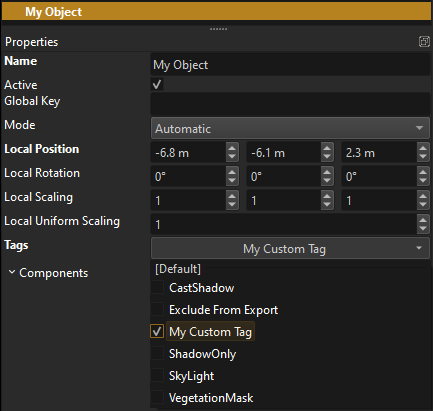The width and height of the screenshot is (433, 411).
Task: Select the My Object title bar
Action: point(216,12)
